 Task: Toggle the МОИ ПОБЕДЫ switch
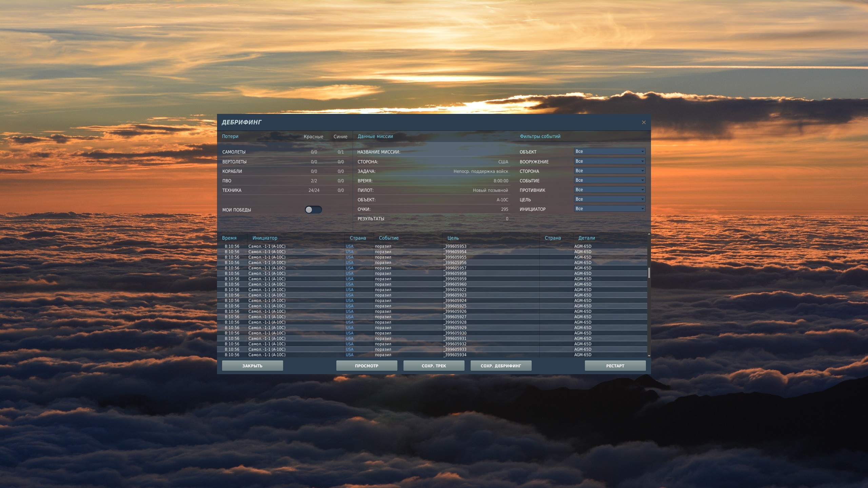pos(313,210)
